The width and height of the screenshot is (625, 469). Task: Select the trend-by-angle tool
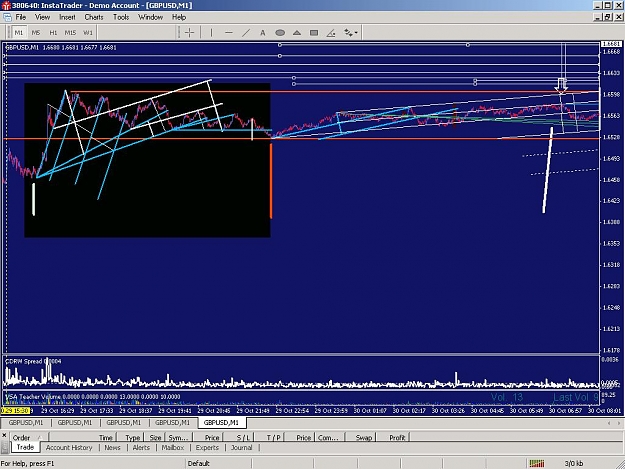click(x=331, y=33)
